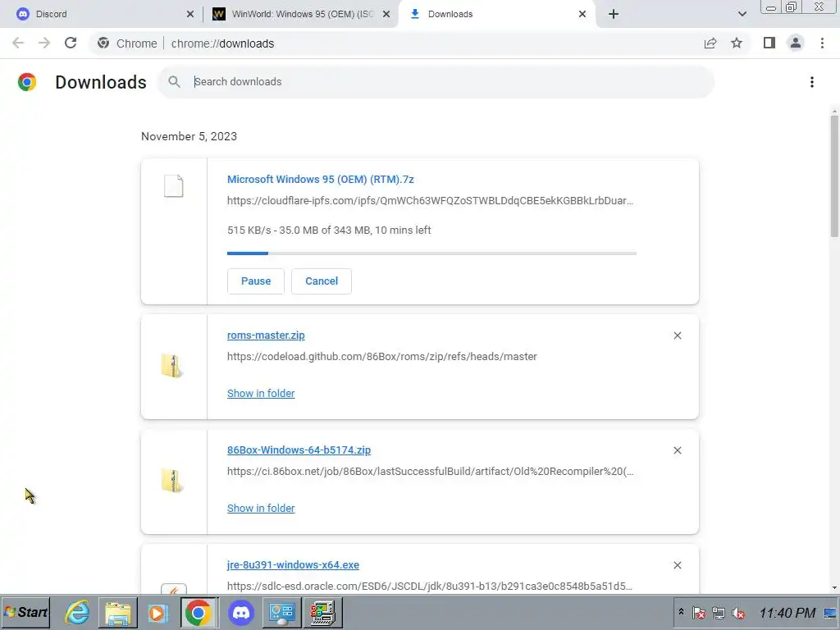The height and width of the screenshot is (630, 840).
Task: Click the 86Box computer taskbar icon
Action: point(323,612)
